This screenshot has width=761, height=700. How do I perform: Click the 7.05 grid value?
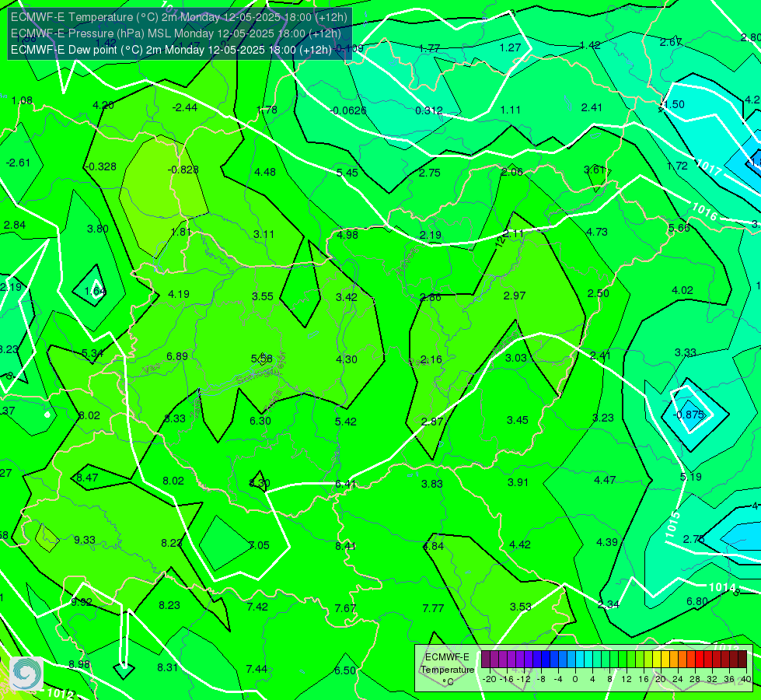click(x=259, y=545)
